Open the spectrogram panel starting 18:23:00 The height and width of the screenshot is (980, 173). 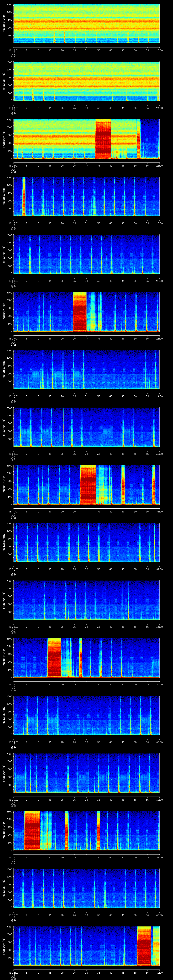coord(87,81)
